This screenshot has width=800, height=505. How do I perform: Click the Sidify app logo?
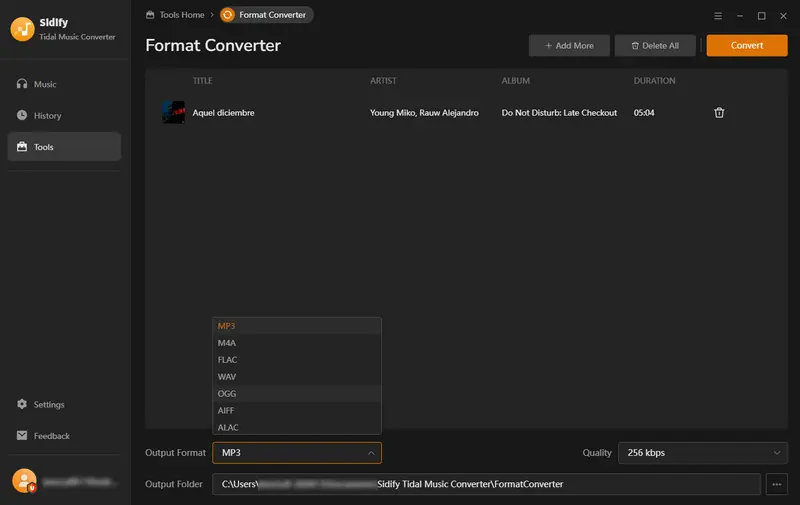pyautogui.click(x=22, y=29)
